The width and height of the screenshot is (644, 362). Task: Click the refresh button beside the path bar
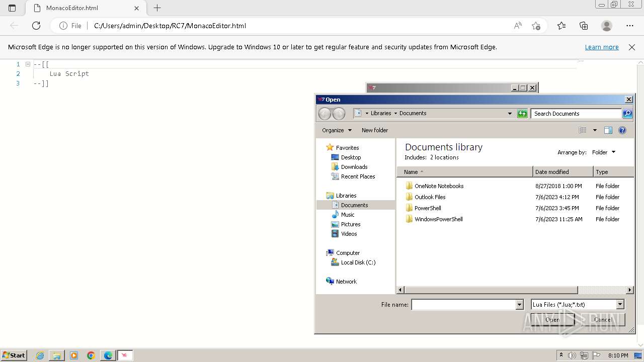522,114
